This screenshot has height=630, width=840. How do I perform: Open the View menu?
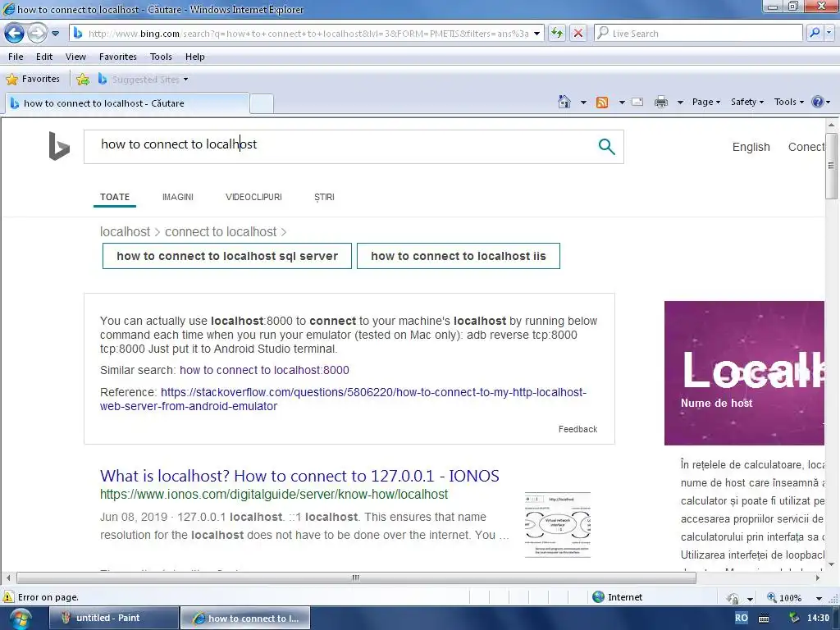[75, 57]
